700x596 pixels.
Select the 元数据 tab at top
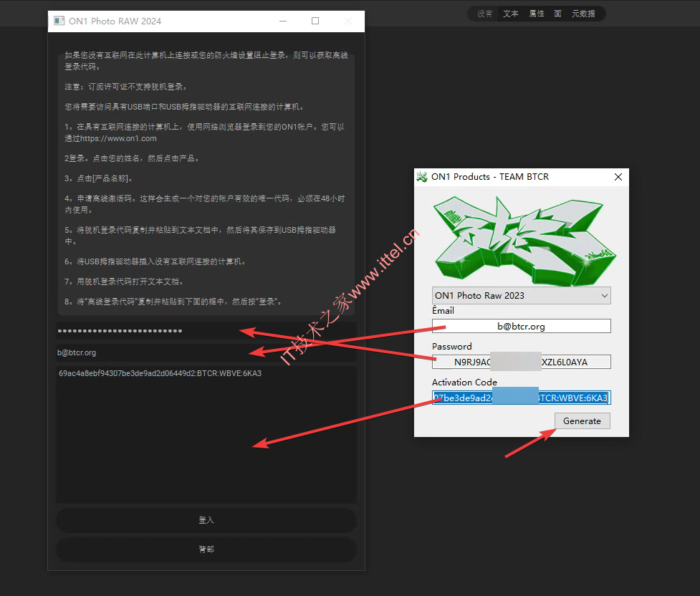pyautogui.click(x=583, y=14)
